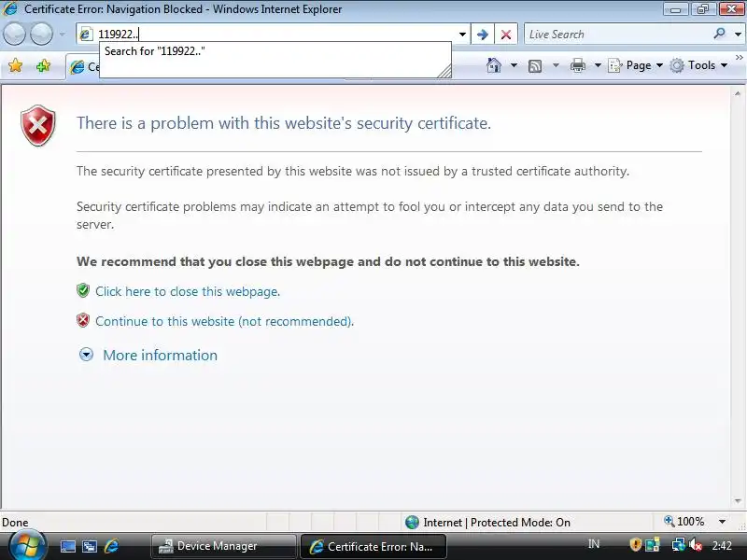
Task: Click Internet | Protected Mode: On status
Action: (x=497, y=523)
